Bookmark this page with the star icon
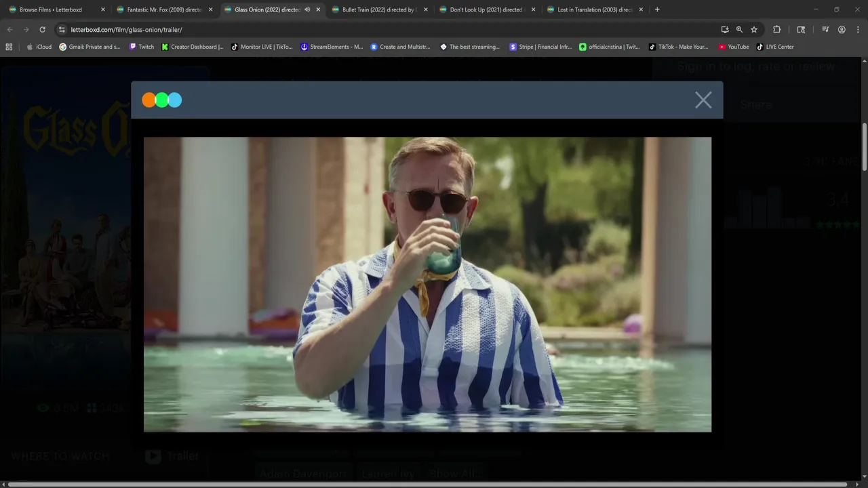This screenshot has width=868, height=488. (753, 30)
